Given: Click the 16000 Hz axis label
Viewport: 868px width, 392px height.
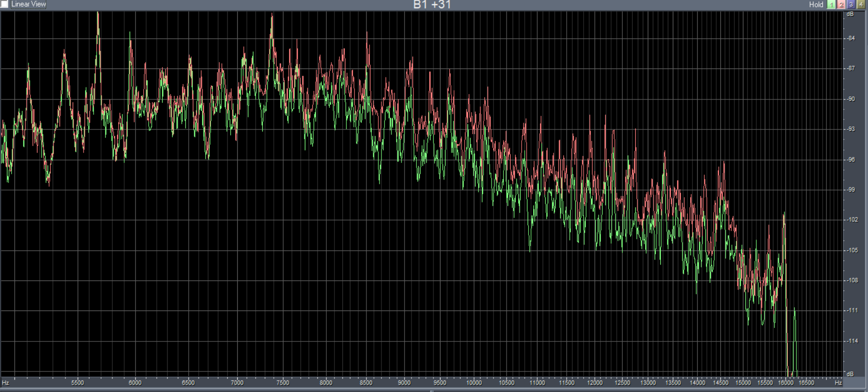Looking at the screenshot, I should click(786, 383).
